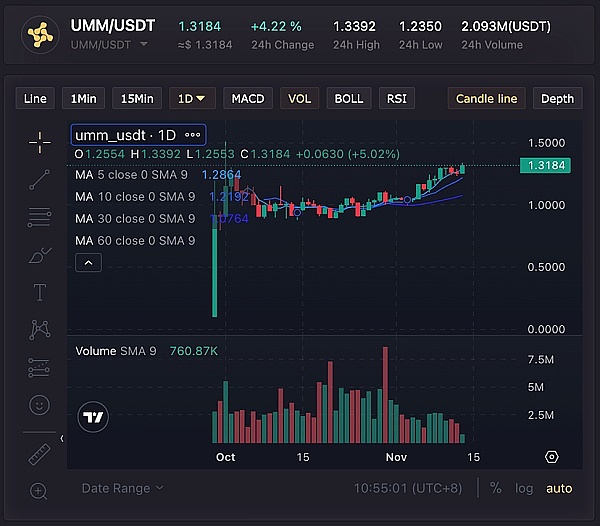Select the text annotation tool
The width and height of the screenshot is (600, 526).
tap(39, 292)
